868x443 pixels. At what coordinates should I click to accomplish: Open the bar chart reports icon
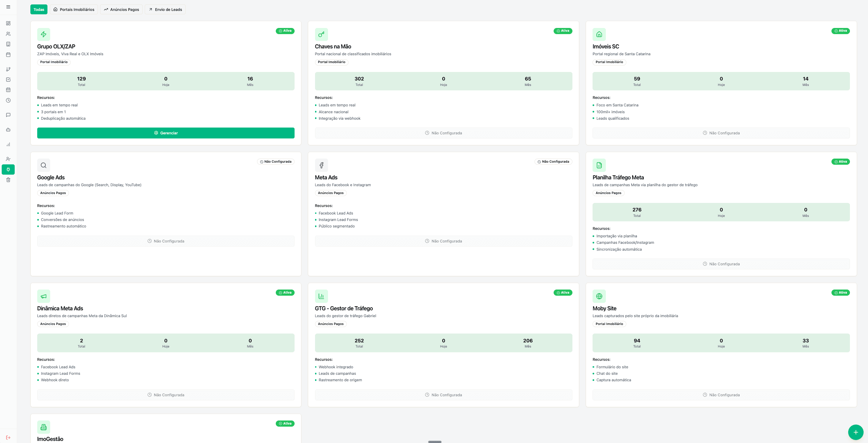point(8,144)
